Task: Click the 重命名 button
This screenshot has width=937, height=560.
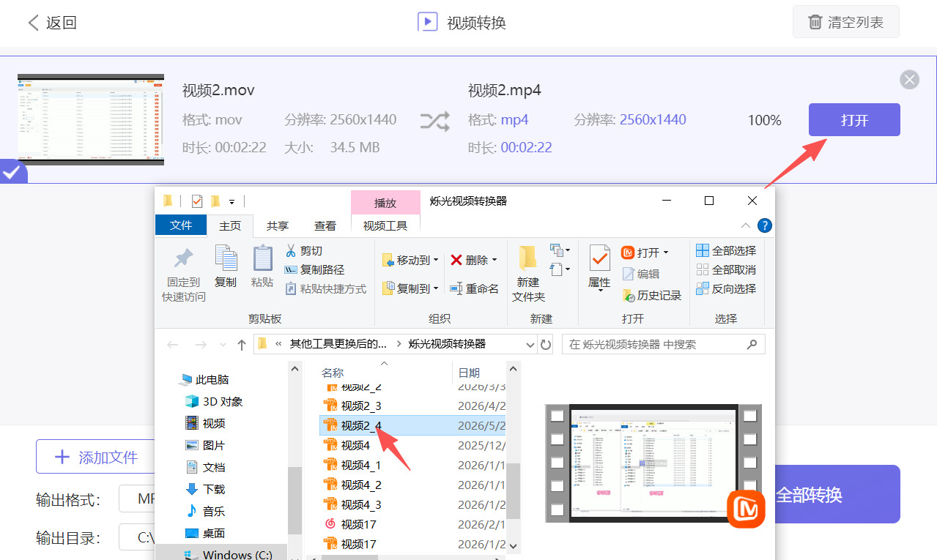Action: tap(474, 288)
